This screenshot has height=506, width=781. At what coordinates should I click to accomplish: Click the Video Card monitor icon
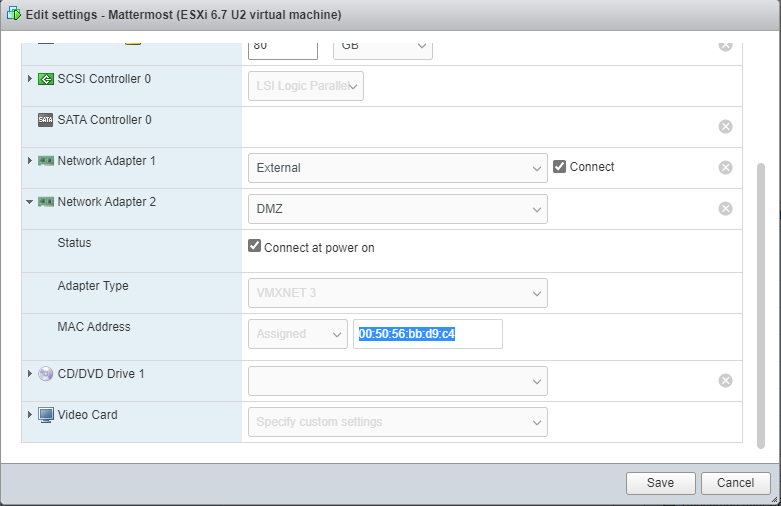pyautogui.click(x=46, y=415)
